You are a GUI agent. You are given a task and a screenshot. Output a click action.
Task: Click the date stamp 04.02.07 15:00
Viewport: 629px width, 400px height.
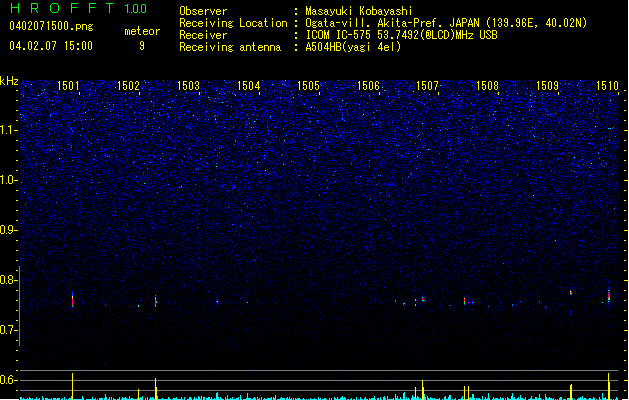[51, 46]
